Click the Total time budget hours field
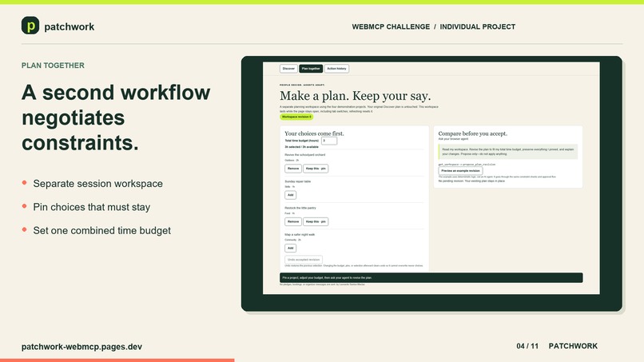644x362 pixels. 329,141
